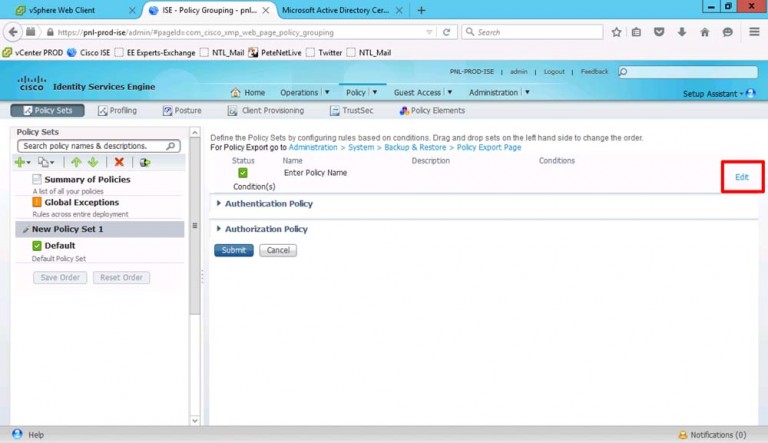Open the Firefox hamburger menu
Image resolution: width=768 pixels, height=443 pixels.
(x=754, y=32)
